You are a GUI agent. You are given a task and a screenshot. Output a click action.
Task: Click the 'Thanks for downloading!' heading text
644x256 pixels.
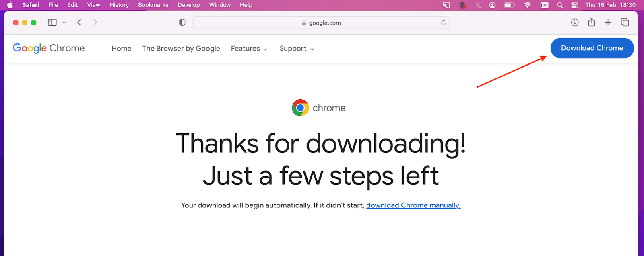coord(321,143)
